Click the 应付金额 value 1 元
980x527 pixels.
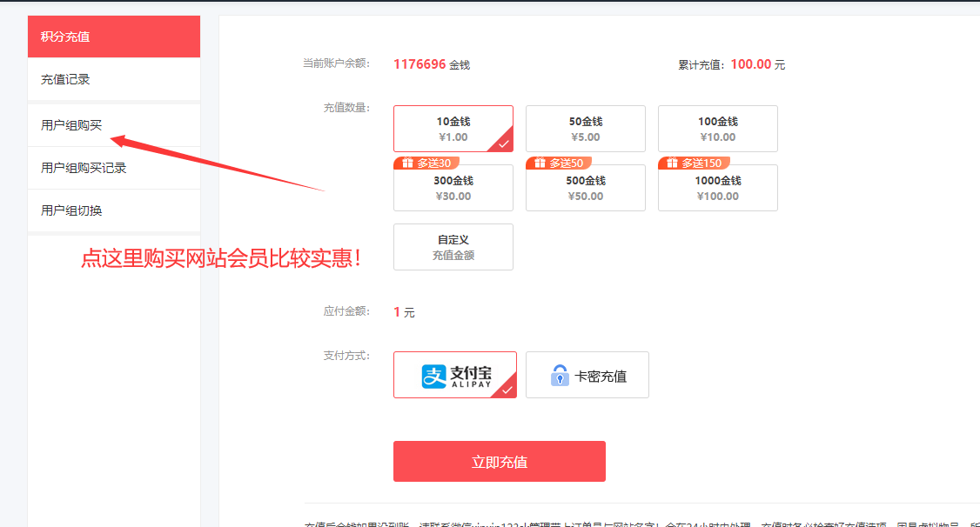(x=404, y=312)
